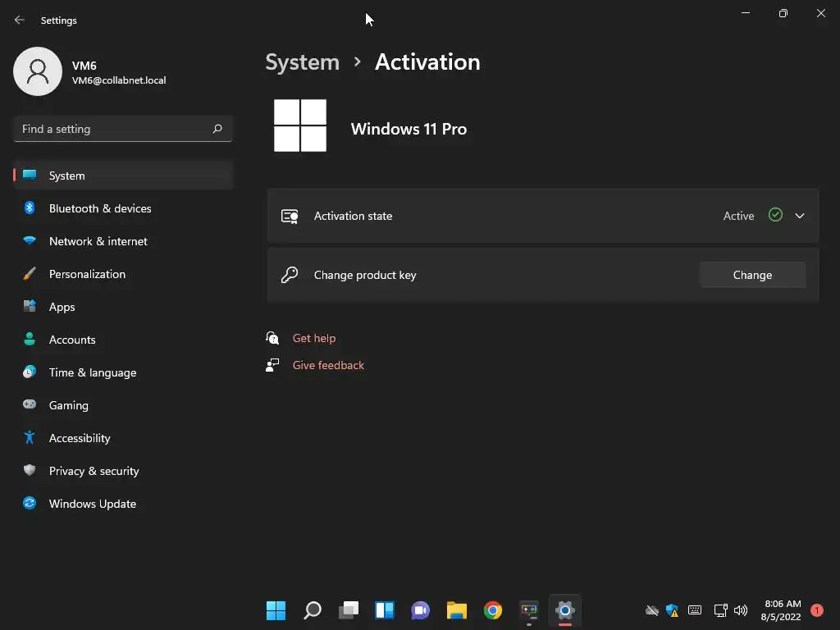Open Privacy & security settings
840x630 pixels.
(x=123, y=471)
